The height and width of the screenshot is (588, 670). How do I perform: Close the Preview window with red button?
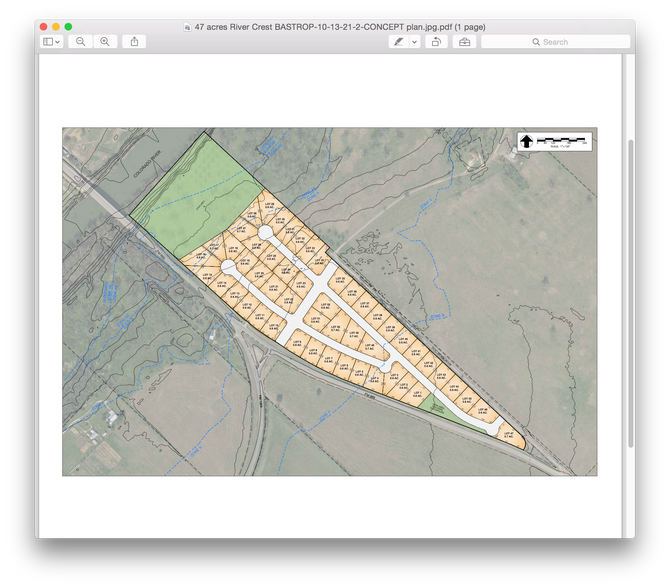tap(41, 25)
